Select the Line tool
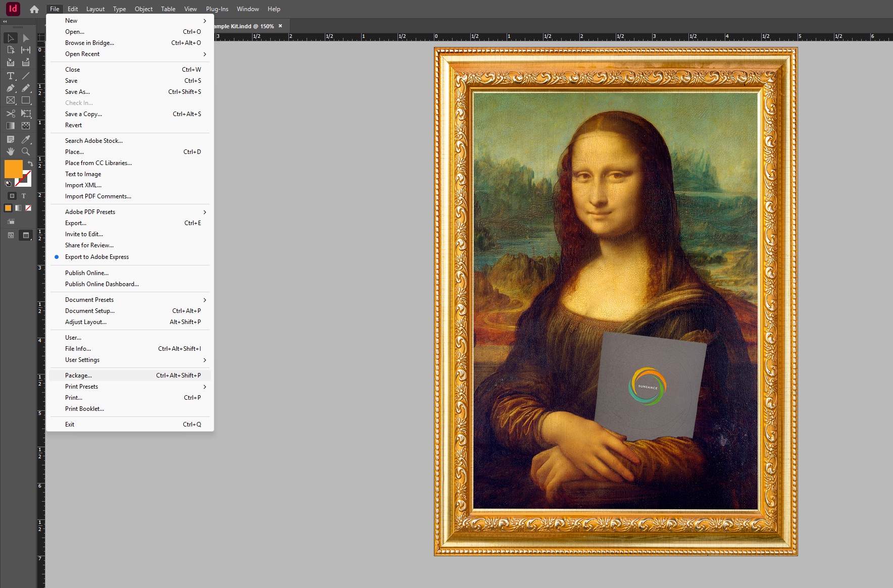Viewport: 893px width, 588px height. [x=26, y=76]
